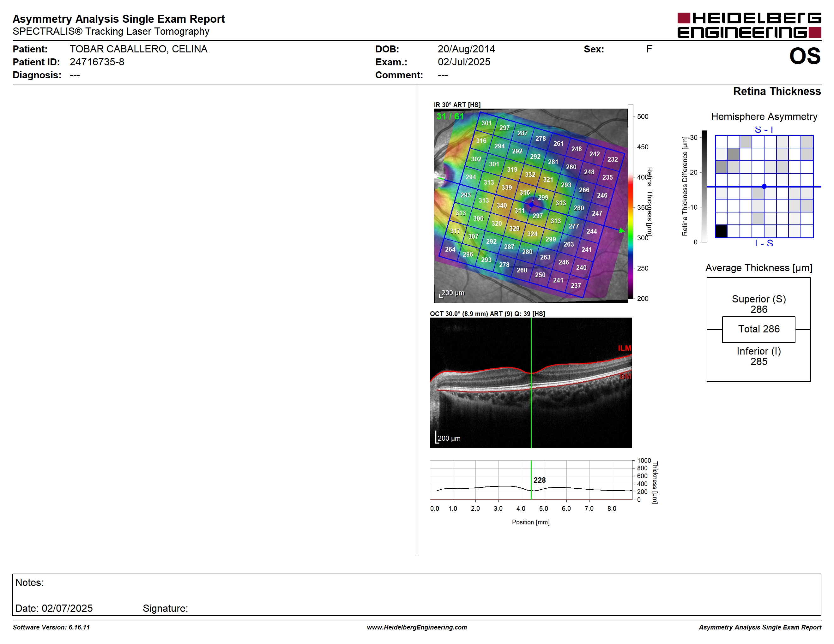Click the 'Average Thickness [µm]' heading
Image resolution: width=834 pixels, height=644 pixels.
tap(758, 268)
